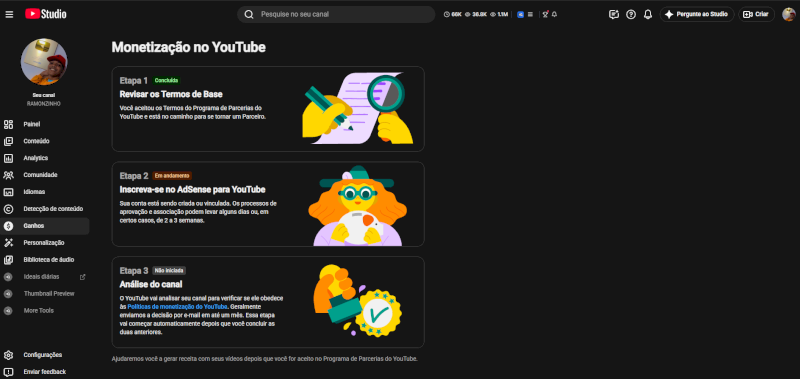This screenshot has width=800, height=379.
Task: Open the Studio notifications bell
Action: [648, 14]
